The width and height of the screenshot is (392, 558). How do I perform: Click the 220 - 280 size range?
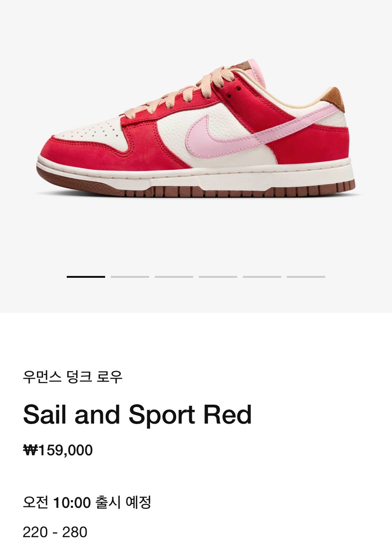(55, 532)
